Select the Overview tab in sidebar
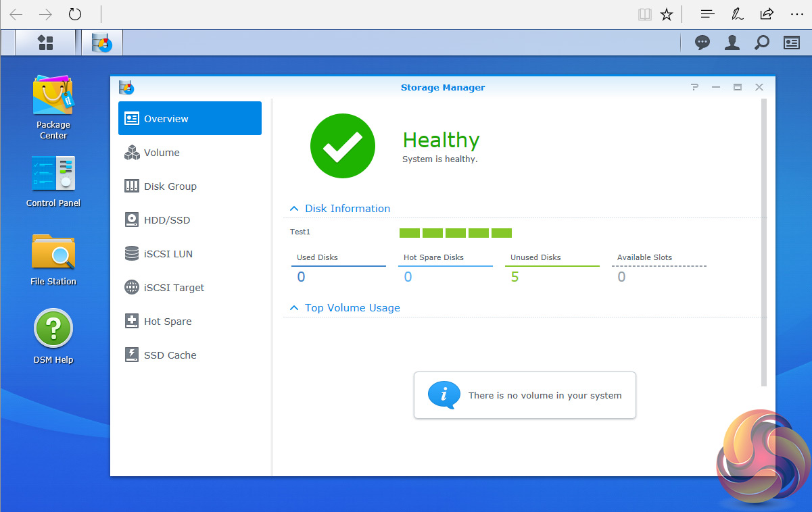 [x=190, y=118]
